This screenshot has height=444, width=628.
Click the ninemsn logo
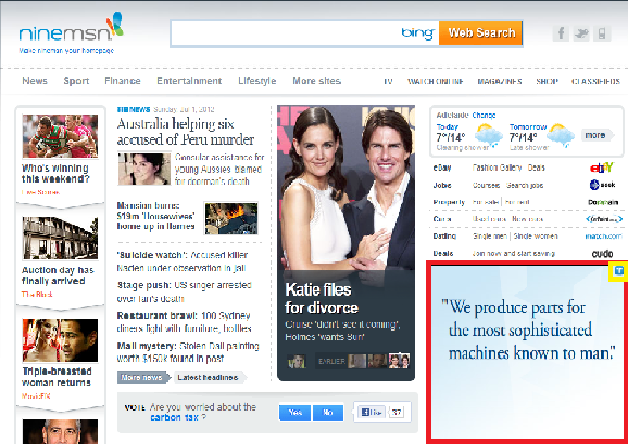pyautogui.click(x=71, y=28)
